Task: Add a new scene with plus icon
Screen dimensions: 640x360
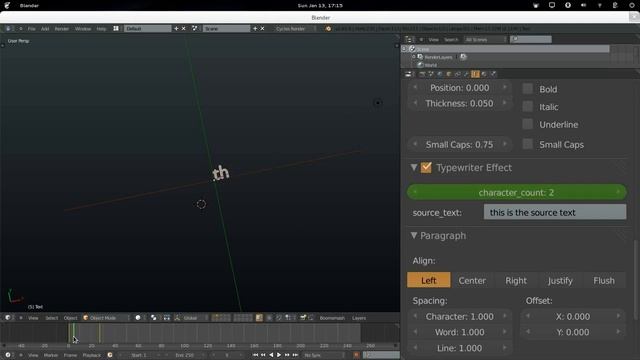Action: (255, 29)
